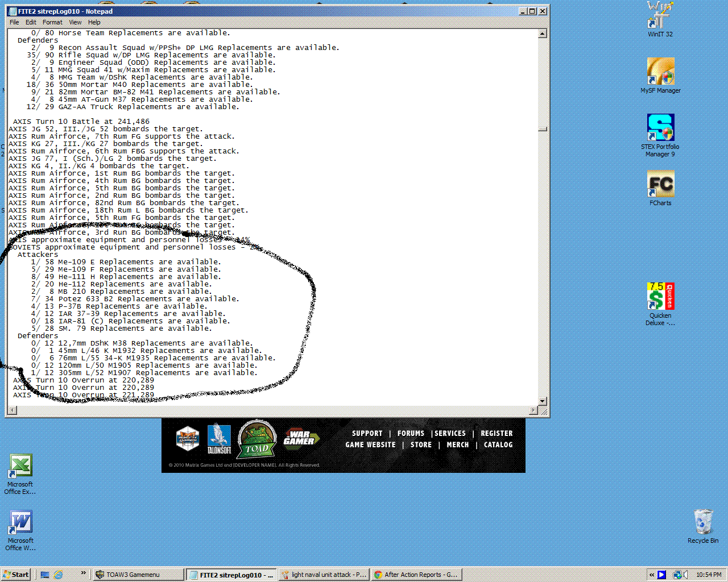
Task: Select the MySF Manager desktop icon
Action: (x=660, y=76)
